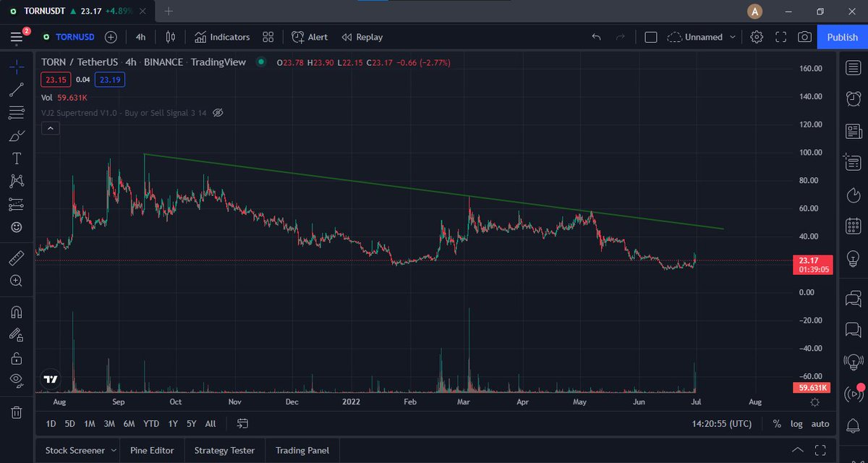Switch to the Pine Editor tab

click(x=152, y=450)
